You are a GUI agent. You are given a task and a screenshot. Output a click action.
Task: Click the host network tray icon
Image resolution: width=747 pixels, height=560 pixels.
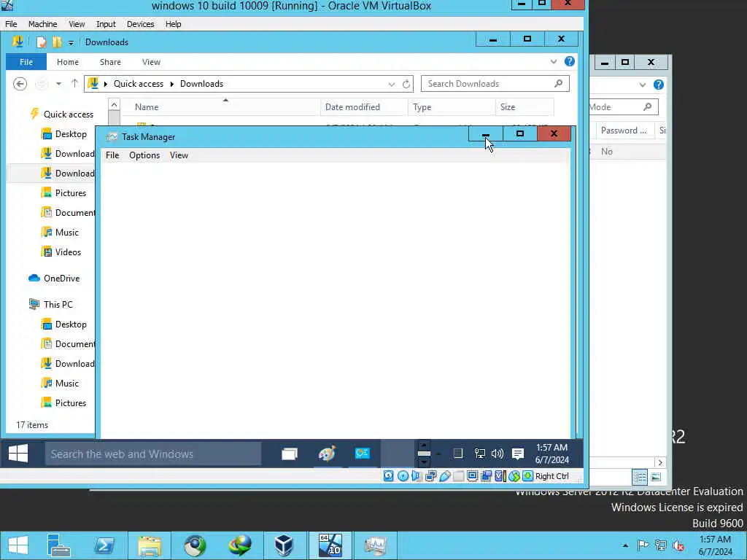point(661,545)
